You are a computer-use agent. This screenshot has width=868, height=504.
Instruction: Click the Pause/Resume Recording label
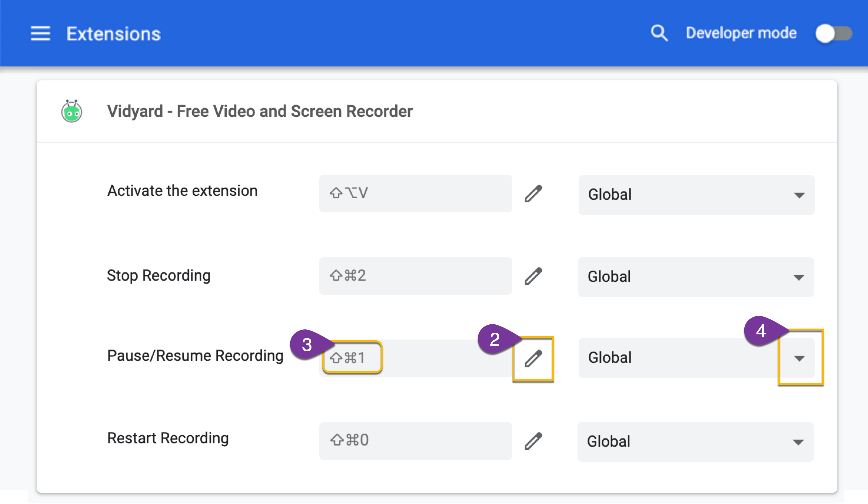pyautogui.click(x=195, y=356)
